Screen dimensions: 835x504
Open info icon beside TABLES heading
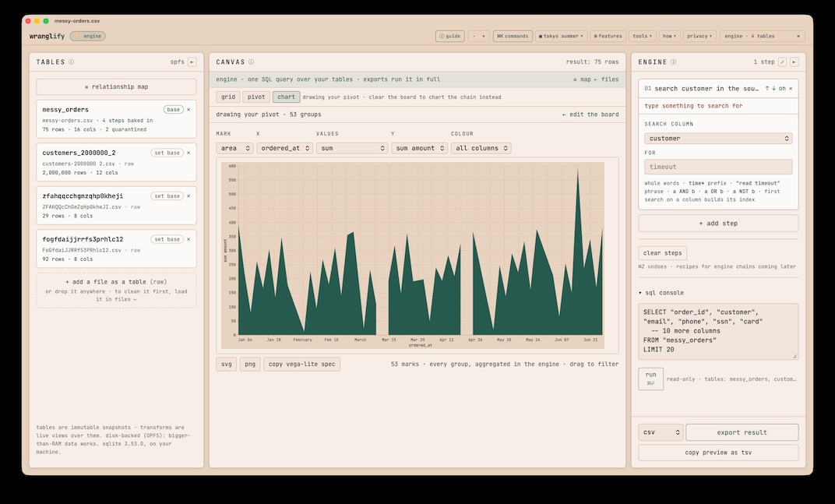pyautogui.click(x=72, y=62)
